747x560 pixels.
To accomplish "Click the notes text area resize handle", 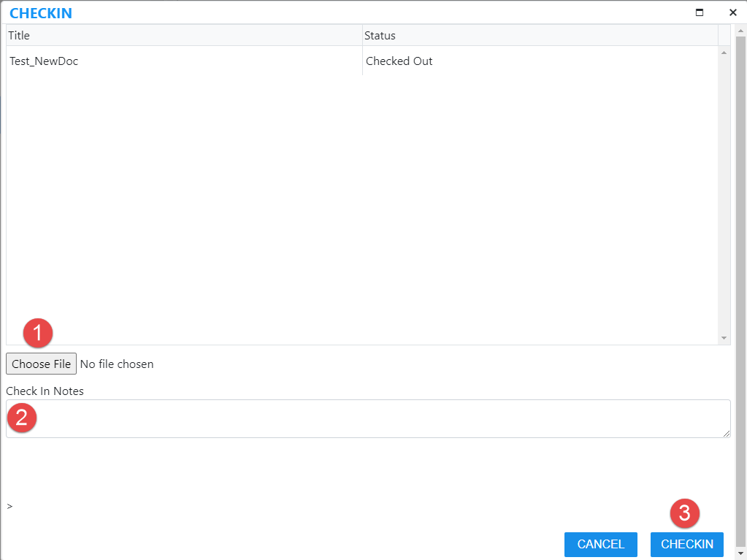I will click(727, 434).
